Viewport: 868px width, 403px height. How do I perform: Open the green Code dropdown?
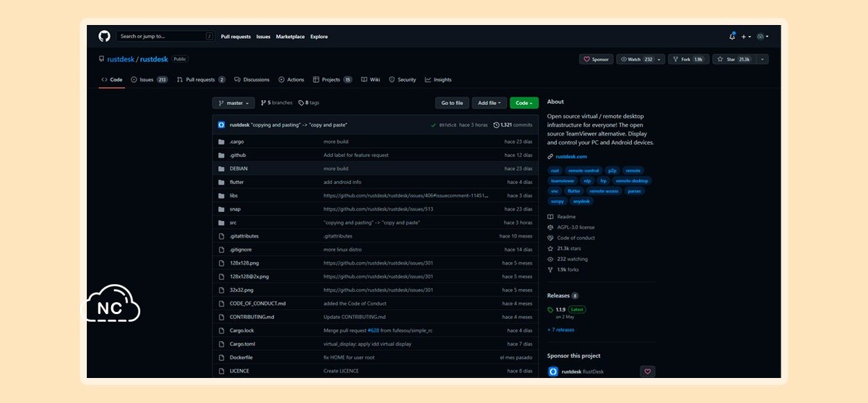pyautogui.click(x=524, y=103)
